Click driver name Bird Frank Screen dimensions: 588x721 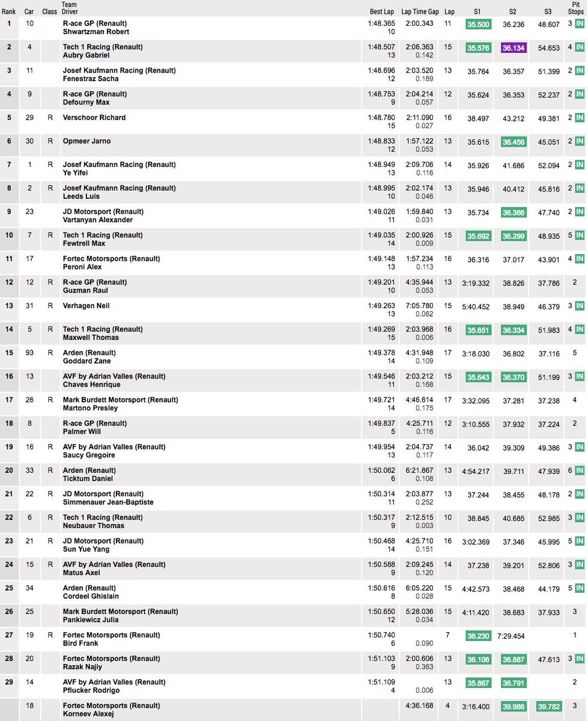pyautogui.click(x=80, y=643)
